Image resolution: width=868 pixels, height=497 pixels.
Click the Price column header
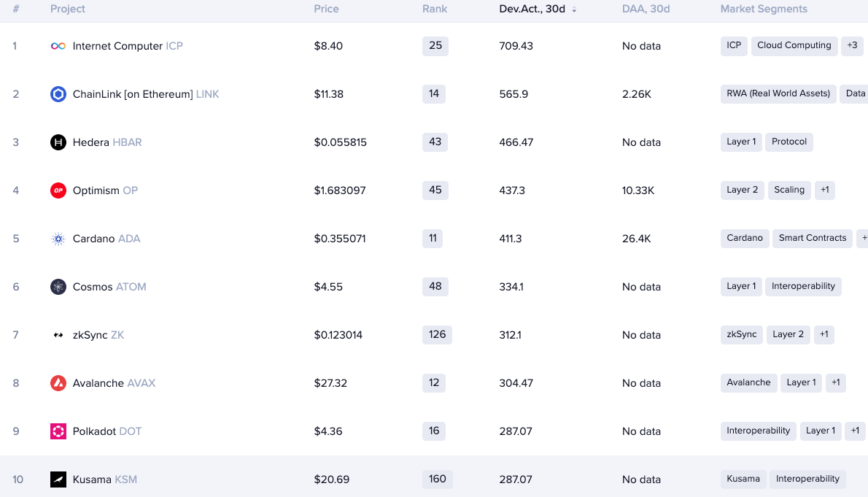(326, 9)
